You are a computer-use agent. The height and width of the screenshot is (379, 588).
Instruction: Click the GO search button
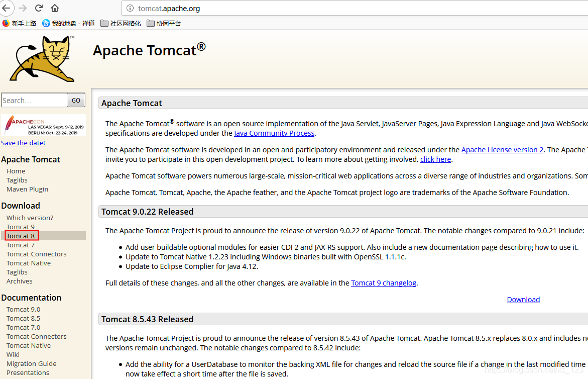[x=76, y=100]
